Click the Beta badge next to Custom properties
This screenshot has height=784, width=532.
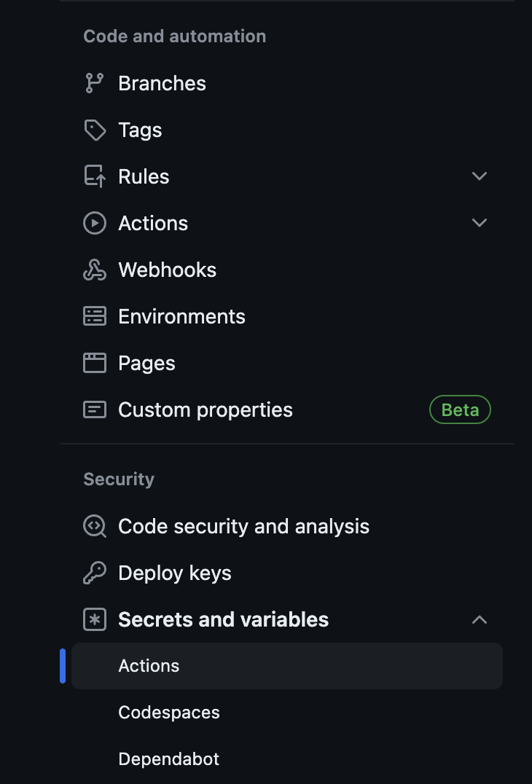coord(460,409)
